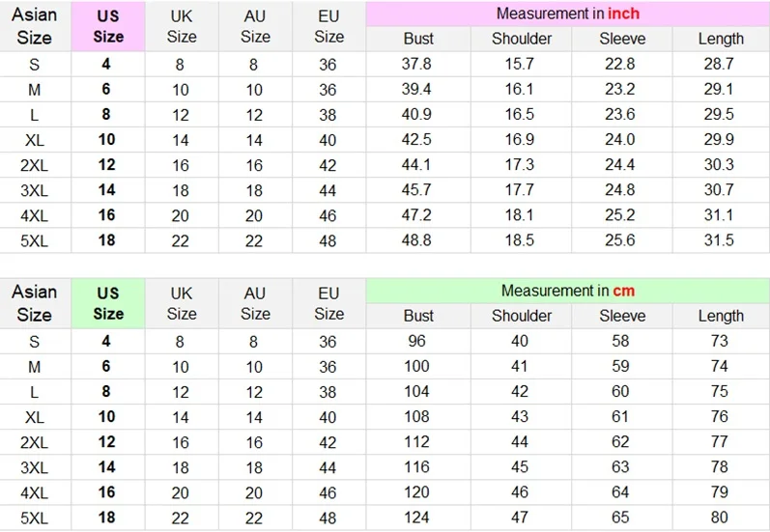The image size is (770, 532).
Task: Click the green US Size header cell
Action: [x=108, y=303]
